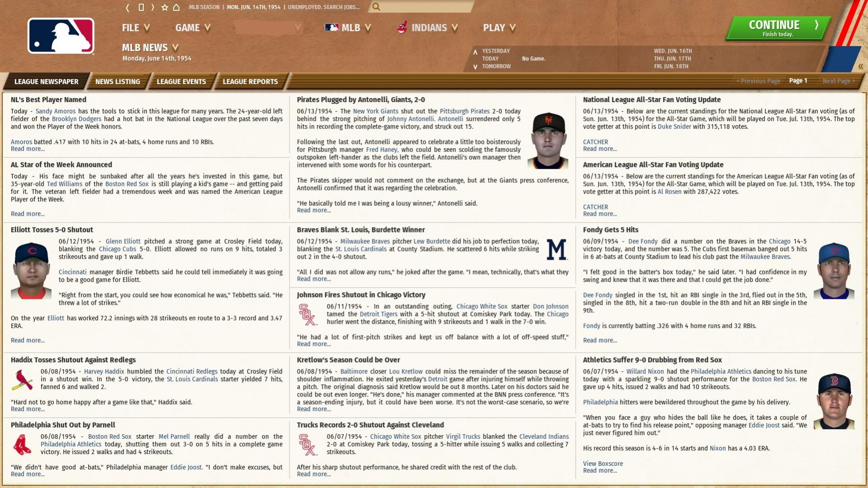Go back with the left arrow icon

128,7
